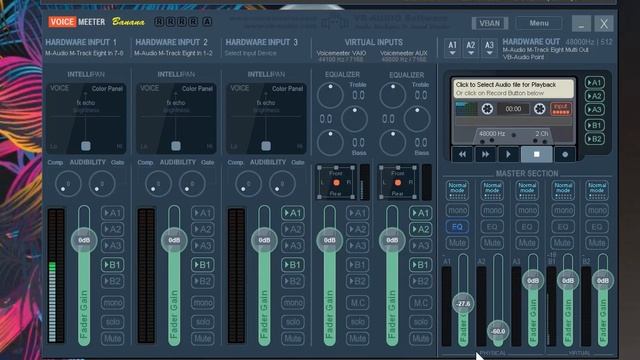This screenshot has height=360, width=640.
Task: Click the red input button on cassette
Action: pyautogui.click(x=561, y=109)
